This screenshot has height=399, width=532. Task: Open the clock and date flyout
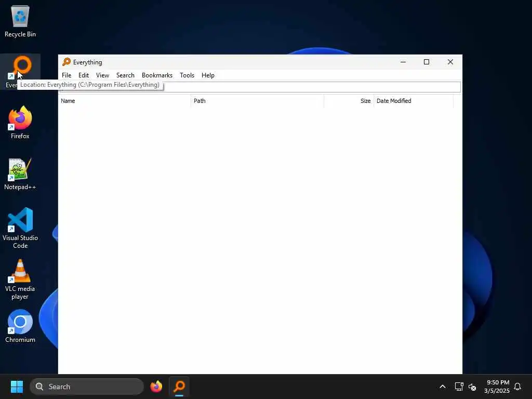coord(497,387)
